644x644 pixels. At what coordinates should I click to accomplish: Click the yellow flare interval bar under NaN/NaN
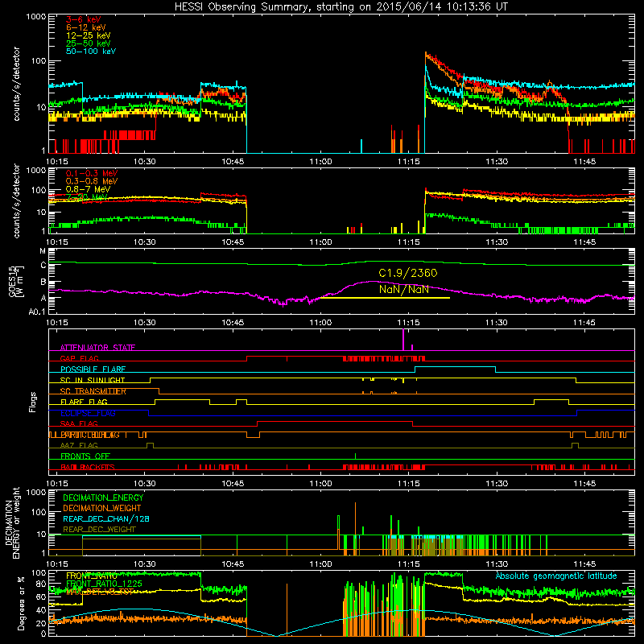[x=385, y=298]
